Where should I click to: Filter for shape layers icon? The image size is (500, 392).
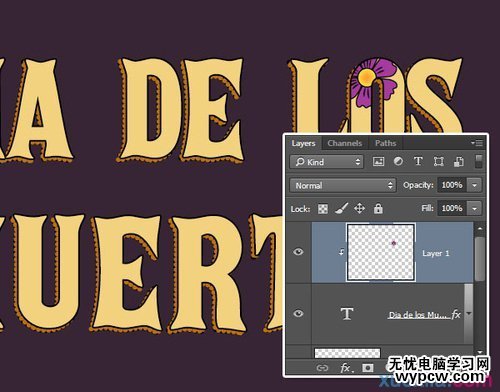(x=438, y=162)
